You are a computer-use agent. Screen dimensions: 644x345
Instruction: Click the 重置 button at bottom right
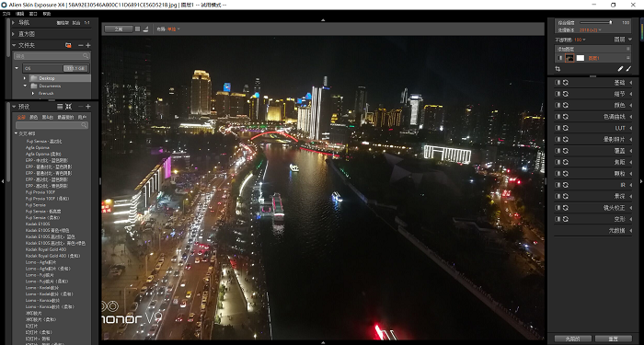tap(614, 339)
